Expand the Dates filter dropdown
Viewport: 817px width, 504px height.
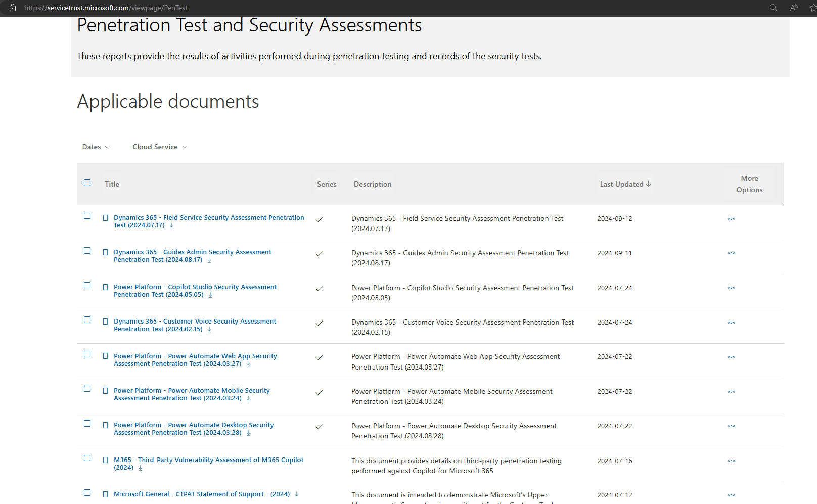coord(96,147)
